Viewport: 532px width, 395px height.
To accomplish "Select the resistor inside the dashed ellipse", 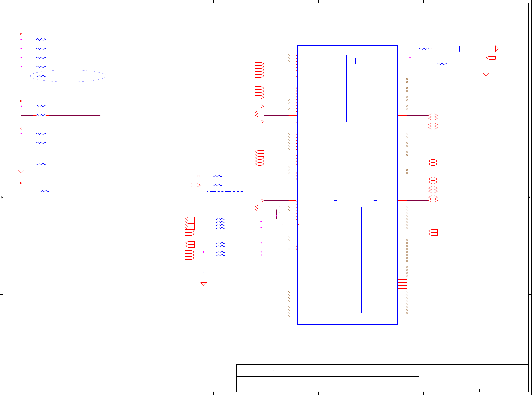I will point(41,76).
